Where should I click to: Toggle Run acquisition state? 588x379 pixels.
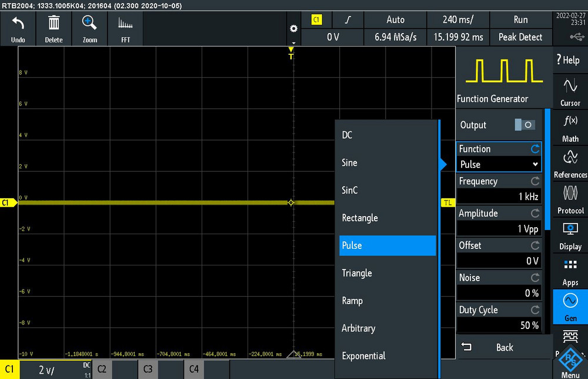click(x=520, y=20)
